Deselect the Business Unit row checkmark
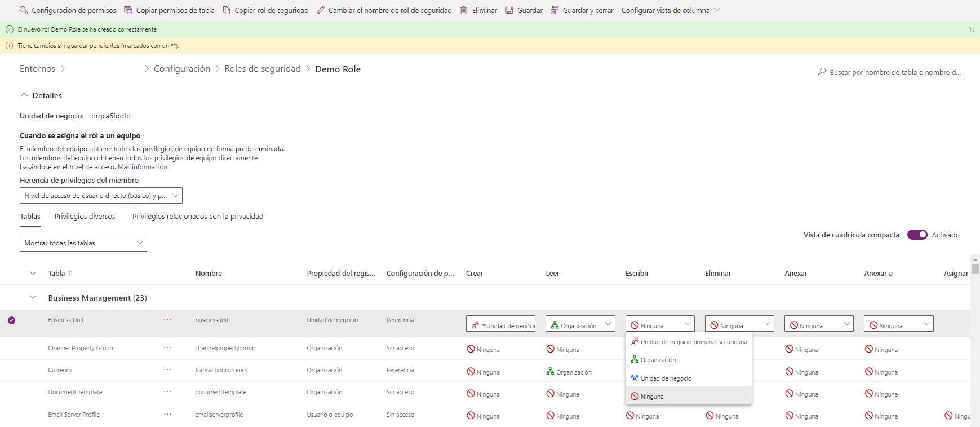The width and height of the screenshot is (980, 427). point(11,320)
